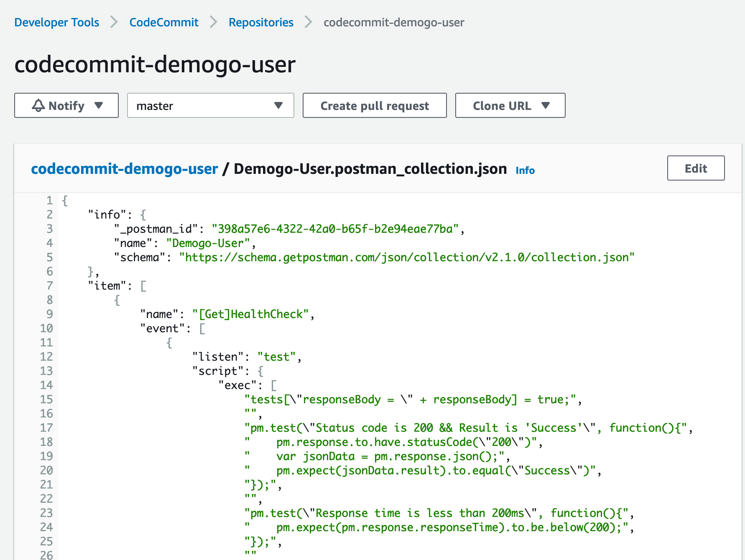745x560 pixels.
Task: Click code line with "_postman_id" key
Action: click(x=289, y=229)
